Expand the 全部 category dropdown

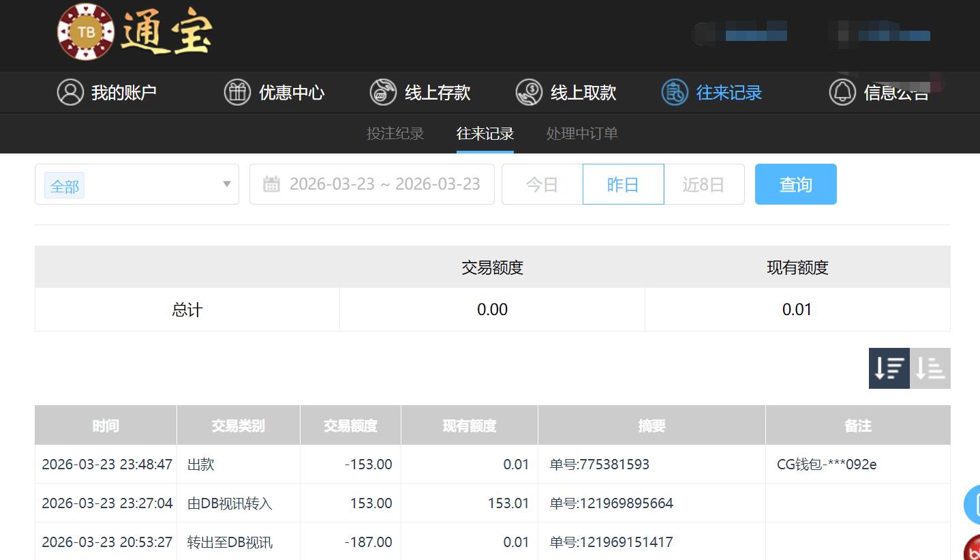(x=136, y=185)
